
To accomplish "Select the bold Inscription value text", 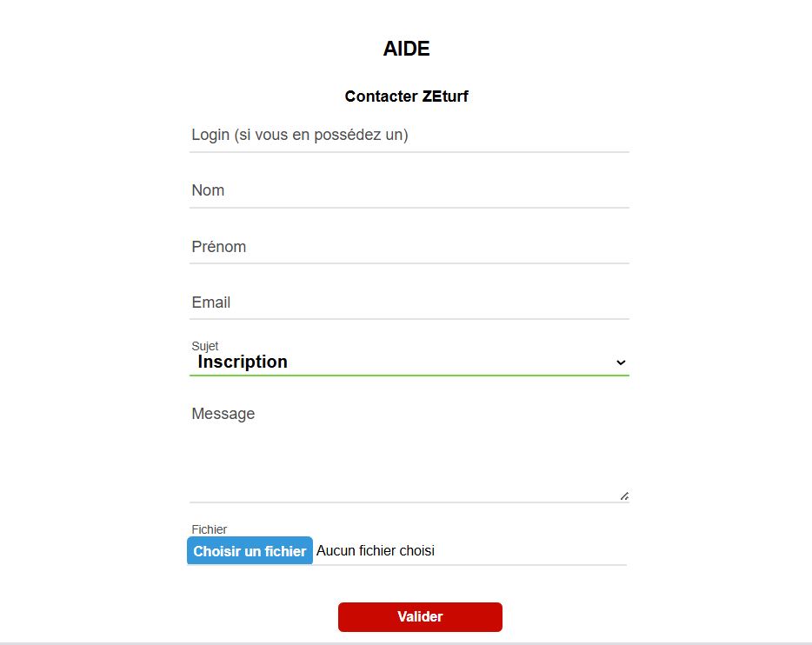I will (243, 362).
